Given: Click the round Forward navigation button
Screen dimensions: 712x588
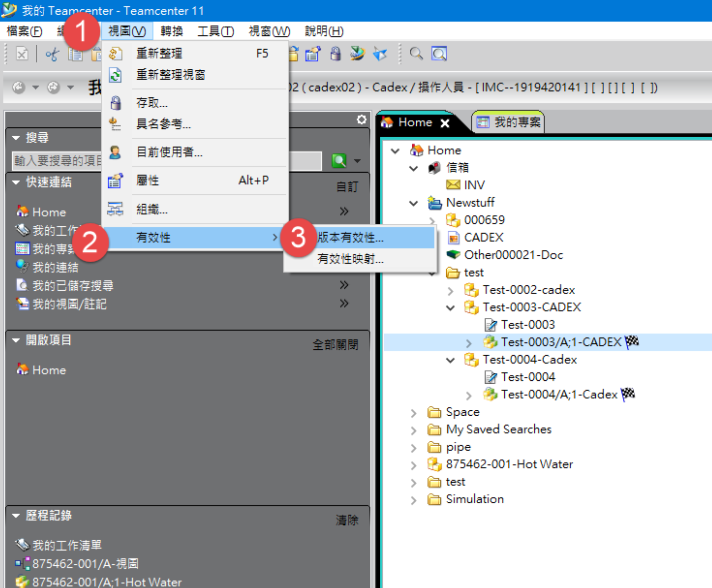Looking at the screenshot, I should 53,87.
